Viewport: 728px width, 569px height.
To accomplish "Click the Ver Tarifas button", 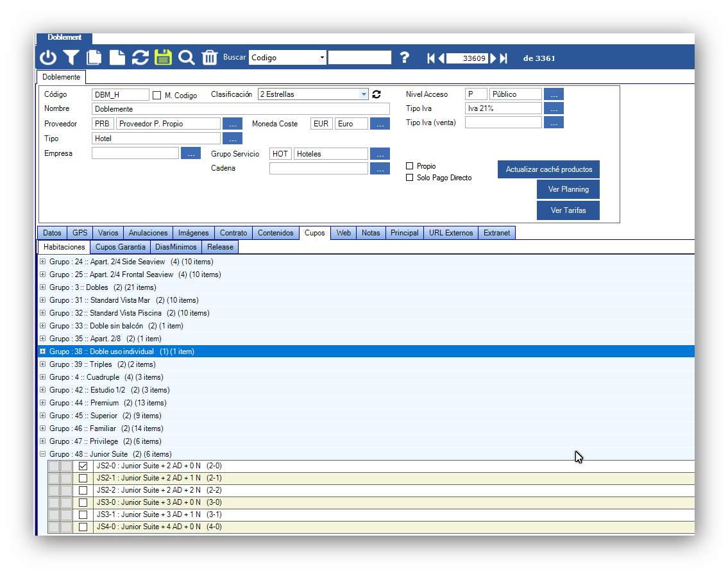I will tap(568, 210).
